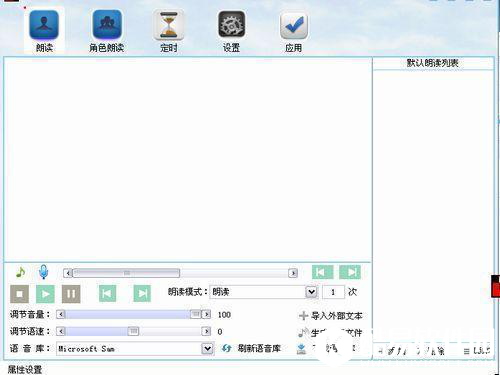Skip to next item beside pause button
500x375 pixels.
(142, 293)
